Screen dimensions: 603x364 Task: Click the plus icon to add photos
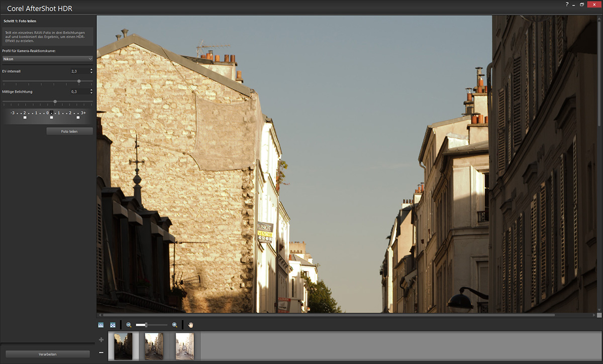[101, 340]
